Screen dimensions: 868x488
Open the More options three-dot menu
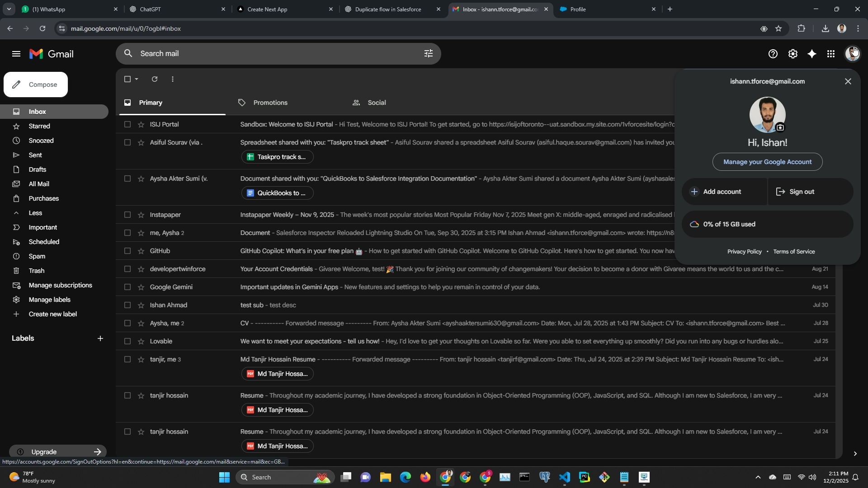173,79
